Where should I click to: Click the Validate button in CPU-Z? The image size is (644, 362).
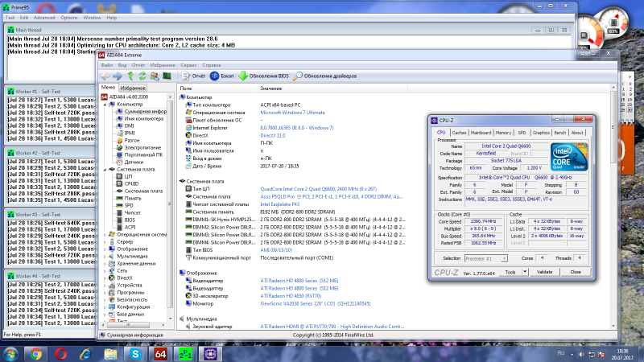tap(545, 272)
